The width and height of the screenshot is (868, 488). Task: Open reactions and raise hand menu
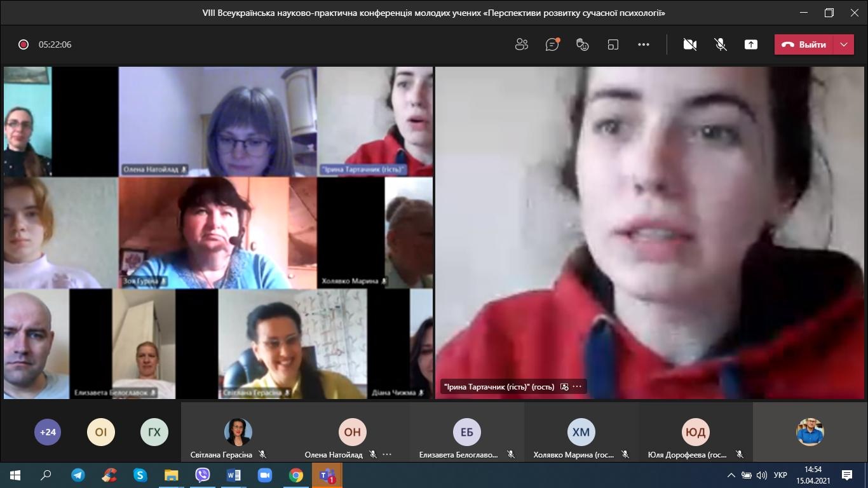pos(583,44)
